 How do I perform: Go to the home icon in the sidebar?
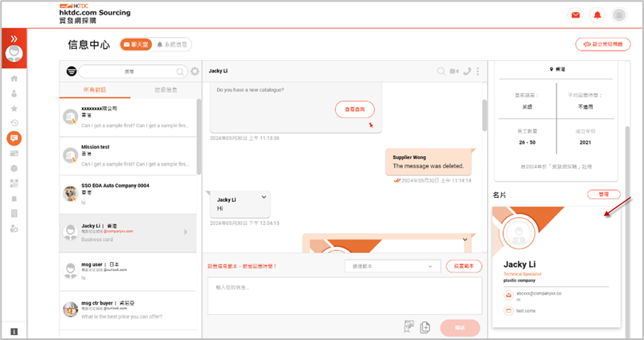tap(14, 79)
